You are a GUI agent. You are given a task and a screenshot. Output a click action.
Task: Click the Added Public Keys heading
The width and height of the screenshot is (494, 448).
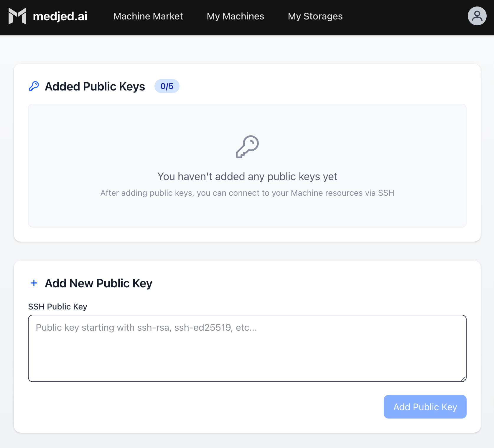[95, 86]
